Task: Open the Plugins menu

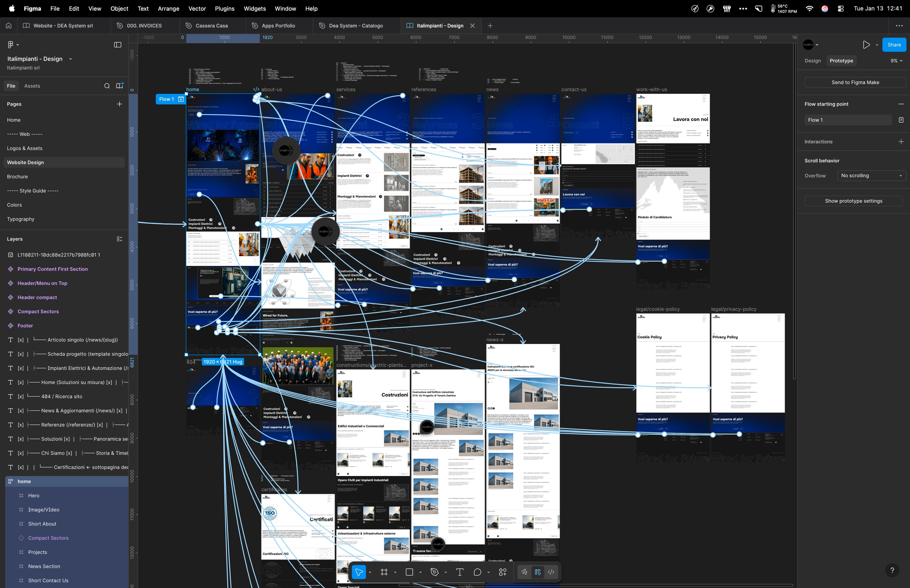Action: click(x=225, y=8)
